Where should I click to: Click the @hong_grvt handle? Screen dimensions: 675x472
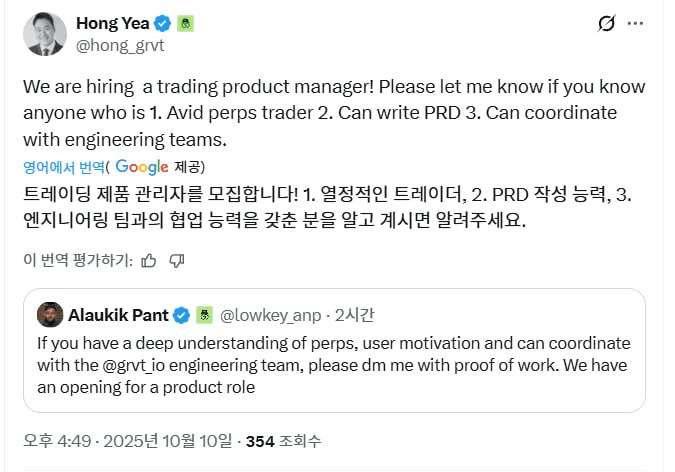coord(120,44)
